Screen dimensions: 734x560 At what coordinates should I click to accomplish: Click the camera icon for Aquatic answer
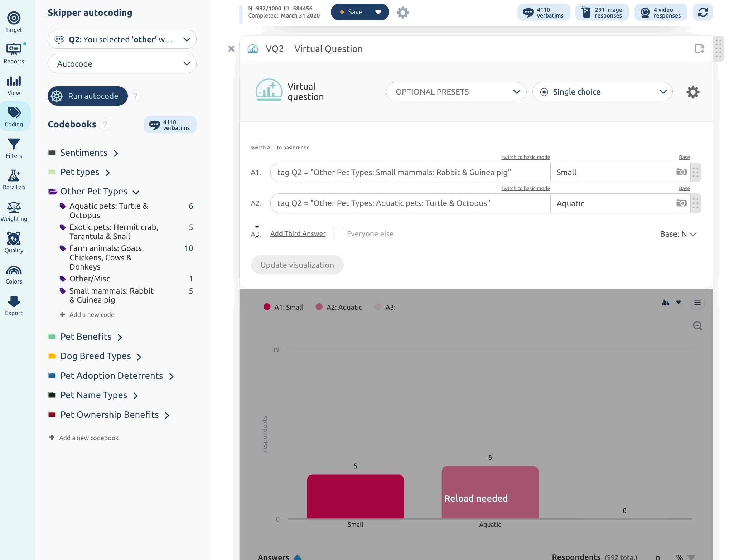(681, 203)
